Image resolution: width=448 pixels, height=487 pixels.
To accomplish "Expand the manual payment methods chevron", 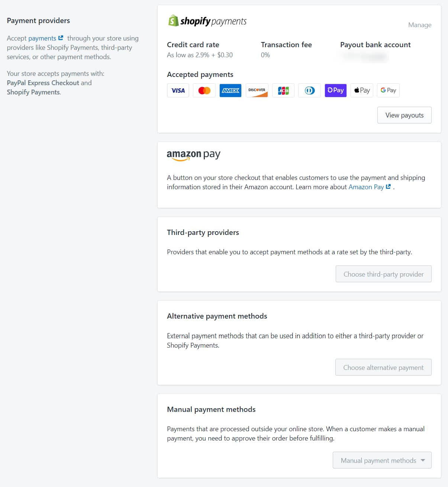I will pyautogui.click(x=423, y=460).
